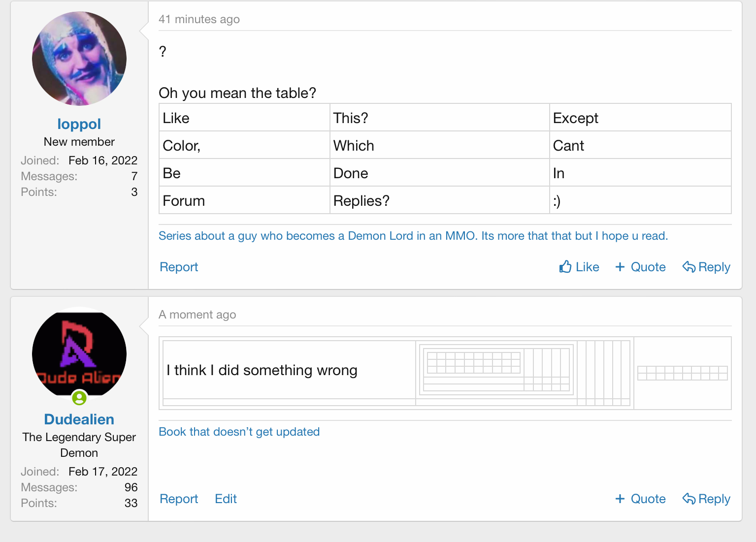Open Dudealien's avatar image
This screenshot has height=542, width=756.
coord(79,353)
